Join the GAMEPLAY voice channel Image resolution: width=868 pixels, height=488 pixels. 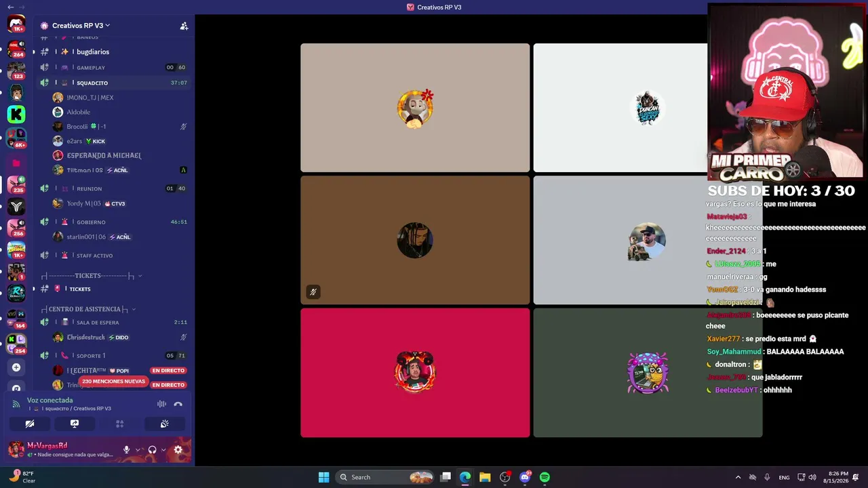tap(114, 68)
